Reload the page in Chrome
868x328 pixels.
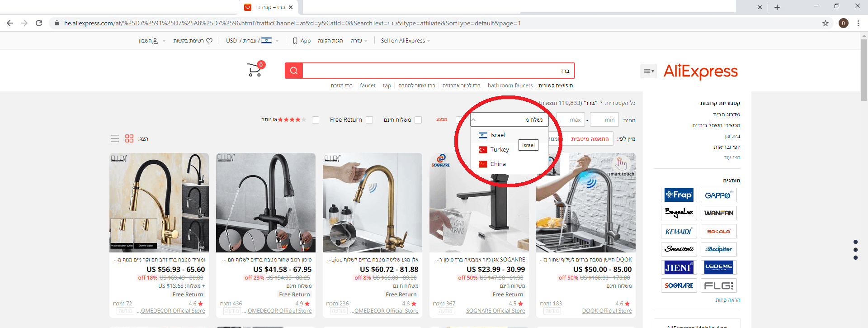pyautogui.click(x=39, y=23)
